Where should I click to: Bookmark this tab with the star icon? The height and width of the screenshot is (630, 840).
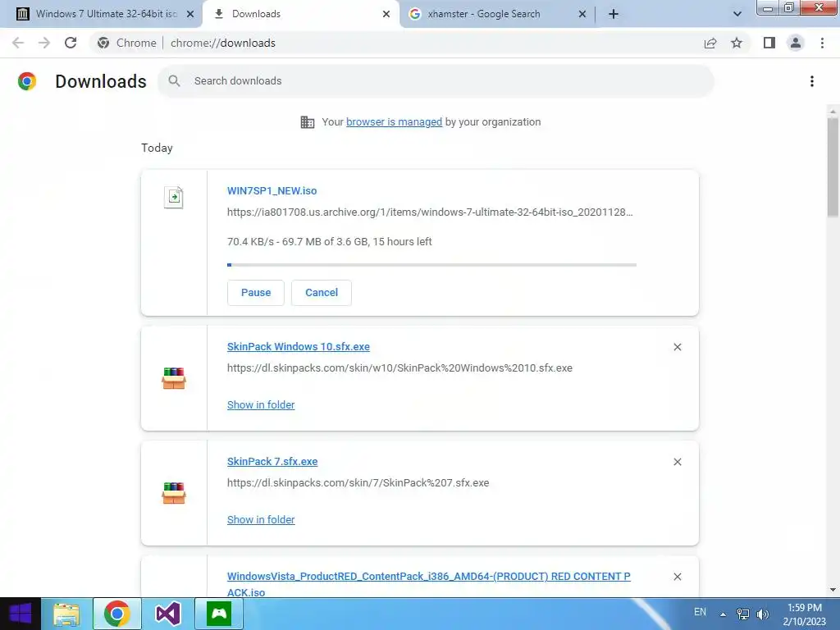click(737, 43)
